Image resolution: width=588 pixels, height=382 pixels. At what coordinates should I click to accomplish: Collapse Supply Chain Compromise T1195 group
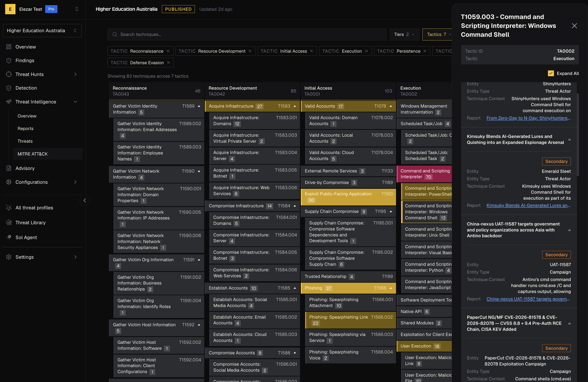(x=391, y=211)
